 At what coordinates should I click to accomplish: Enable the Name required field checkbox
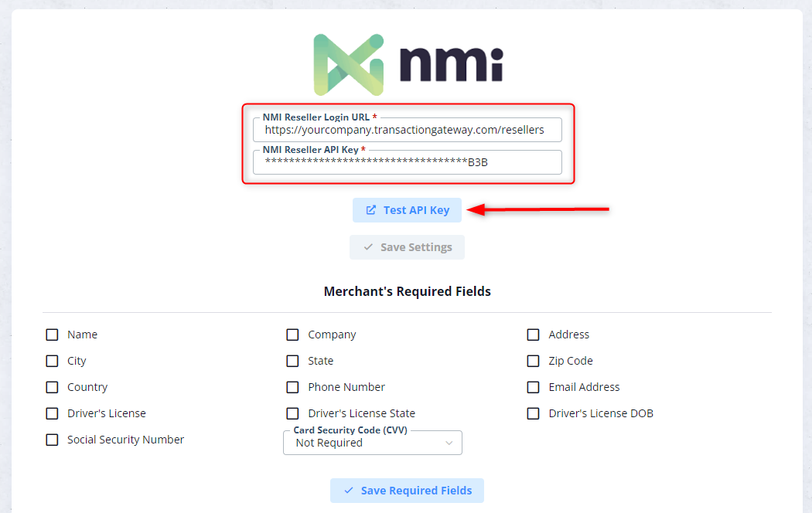pyautogui.click(x=52, y=335)
